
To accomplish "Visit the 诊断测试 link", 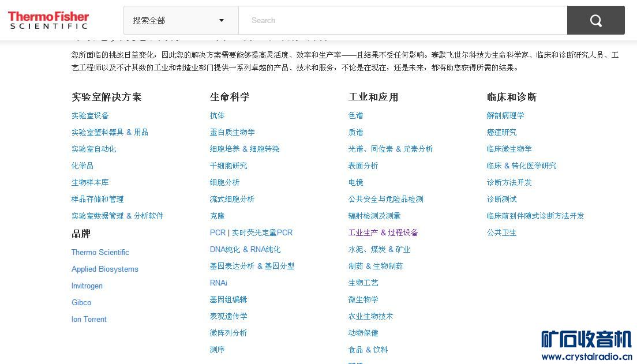I will pyautogui.click(x=502, y=199).
